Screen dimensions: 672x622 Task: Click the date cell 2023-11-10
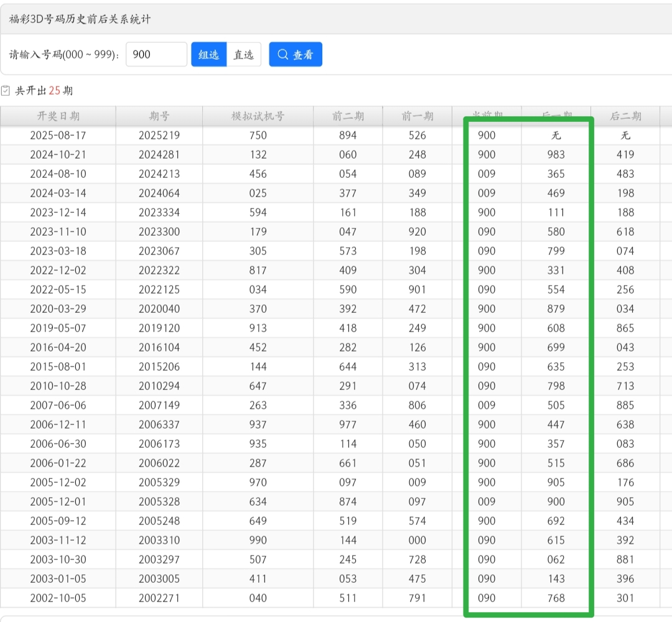pos(58,232)
